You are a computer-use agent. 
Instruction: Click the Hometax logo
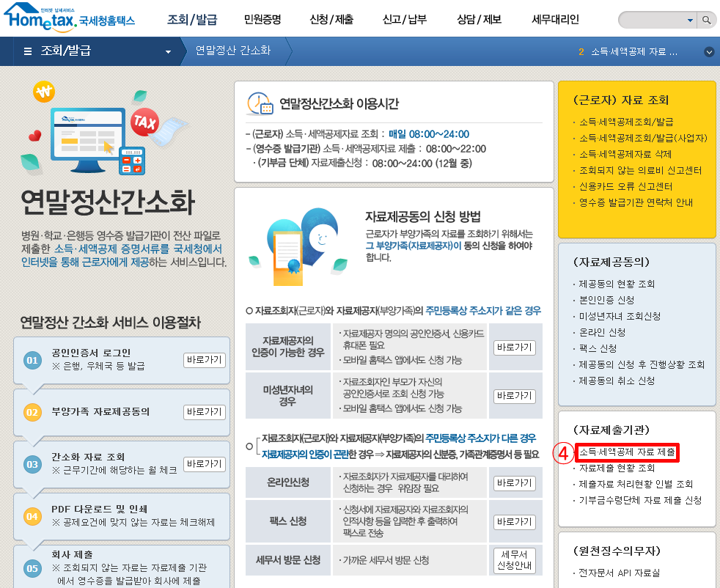(69, 17)
